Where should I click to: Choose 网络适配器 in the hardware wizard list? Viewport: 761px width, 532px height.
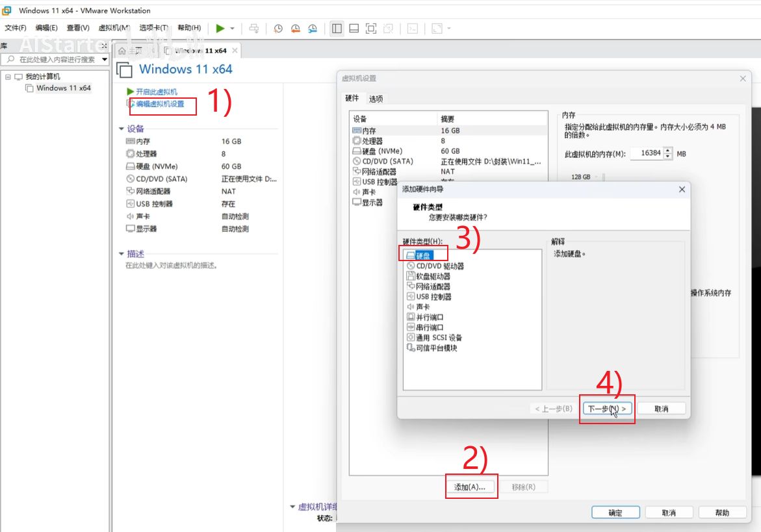click(433, 286)
